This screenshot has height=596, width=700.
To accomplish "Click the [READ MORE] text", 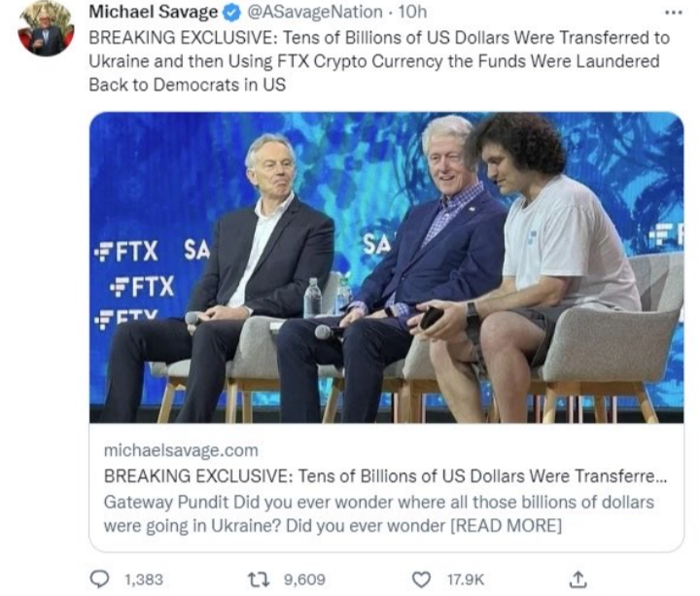I will pyautogui.click(x=507, y=526).
